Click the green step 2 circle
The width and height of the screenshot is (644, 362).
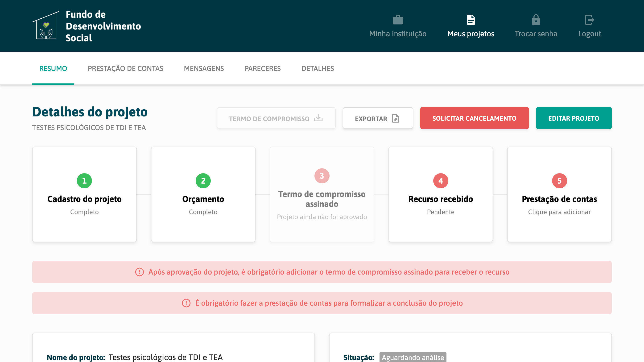[x=203, y=181]
